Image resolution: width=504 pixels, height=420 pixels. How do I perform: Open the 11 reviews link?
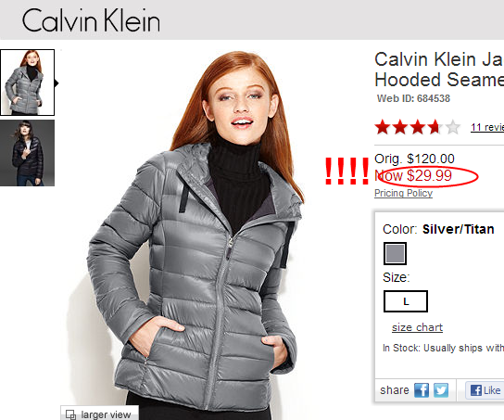pos(487,127)
